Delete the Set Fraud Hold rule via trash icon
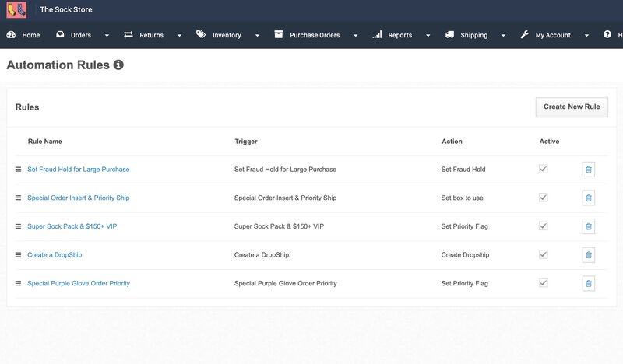This screenshot has height=364, width=623. click(588, 170)
